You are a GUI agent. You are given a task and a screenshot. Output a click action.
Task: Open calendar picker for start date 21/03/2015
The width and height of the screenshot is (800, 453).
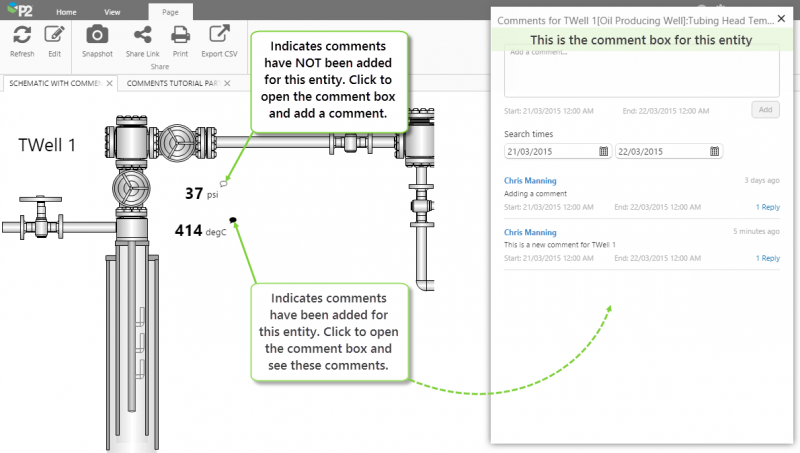pos(603,152)
